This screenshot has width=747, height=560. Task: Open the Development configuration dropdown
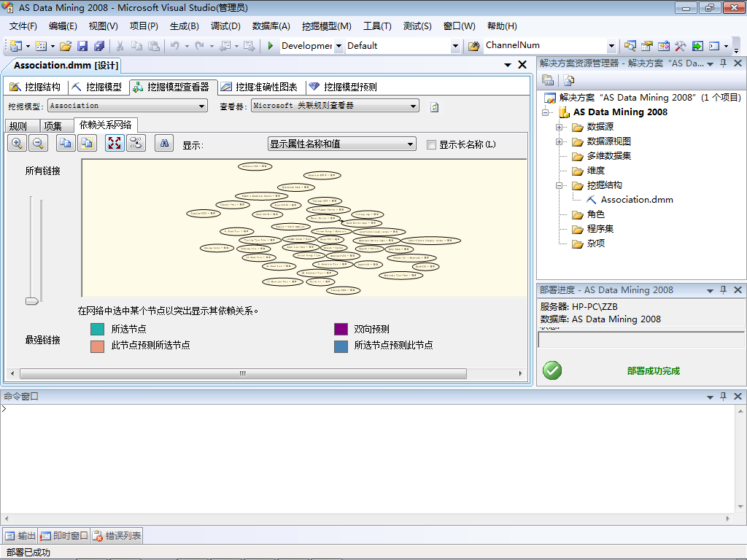(338, 46)
